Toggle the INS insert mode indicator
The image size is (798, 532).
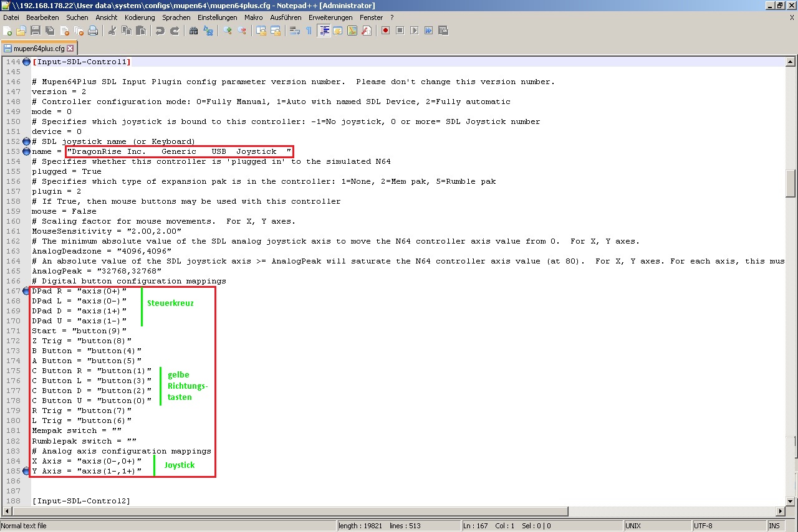click(x=774, y=526)
